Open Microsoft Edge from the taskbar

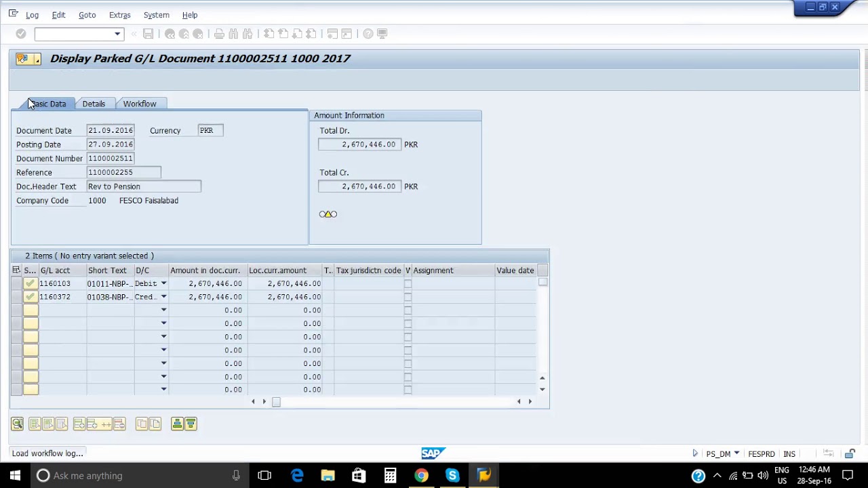coord(297,475)
